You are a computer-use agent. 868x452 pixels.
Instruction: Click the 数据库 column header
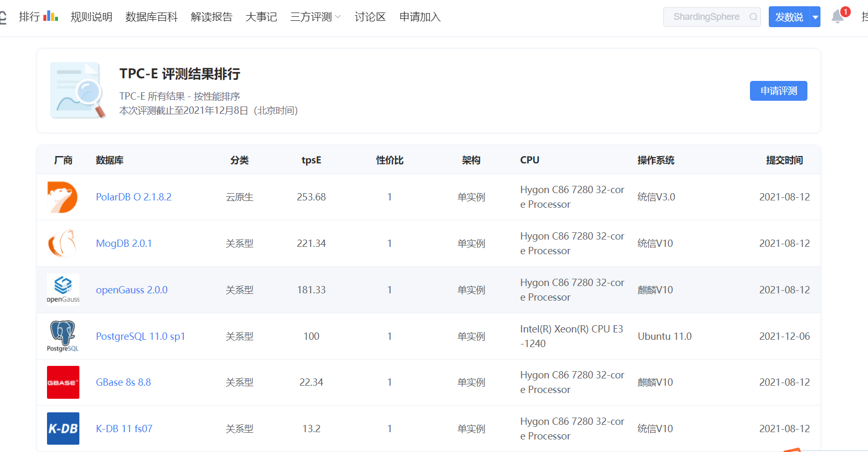coord(110,160)
